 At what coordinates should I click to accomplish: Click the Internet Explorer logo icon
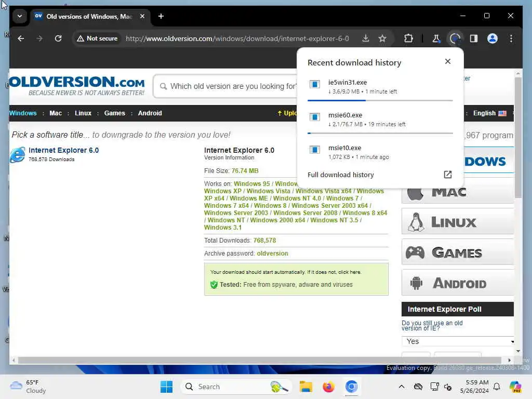(17, 155)
